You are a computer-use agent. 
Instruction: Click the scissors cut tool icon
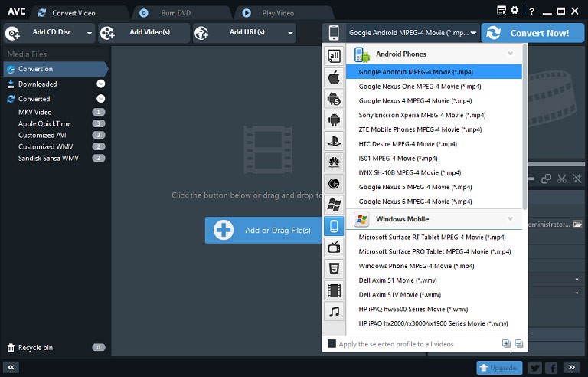561,179
